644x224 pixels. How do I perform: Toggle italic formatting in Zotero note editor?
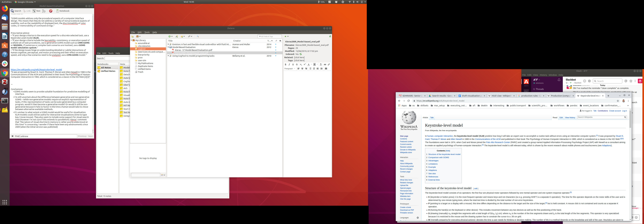(289, 65)
